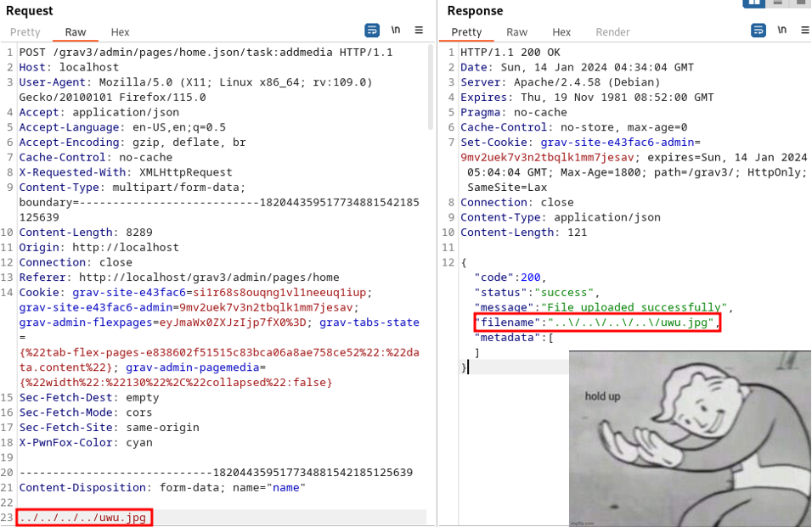Screen dimensions: 812x527
Task: Click the Request panel vertical scrollbar
Action: [431, 87]
